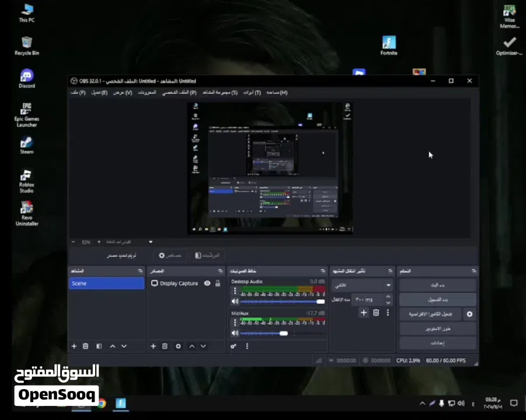Add a scene transition with plus icon
Image resolution: width=526 pixels, height=420 pixels.
[x=364, y=313]
